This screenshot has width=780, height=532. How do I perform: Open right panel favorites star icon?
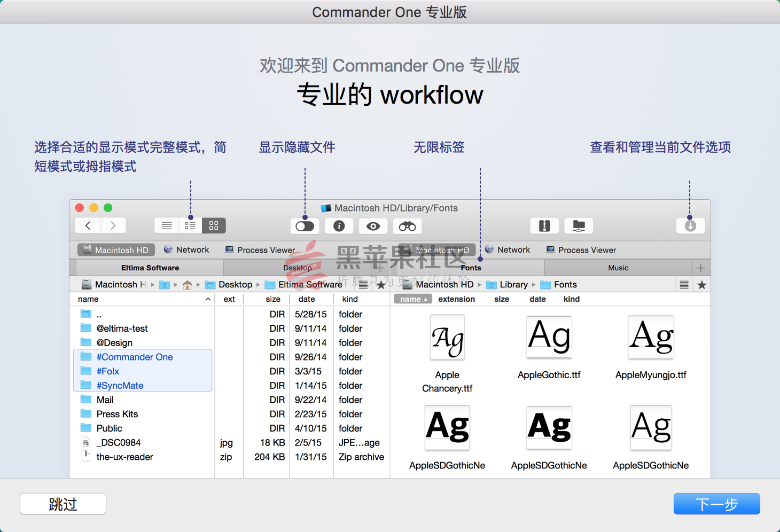(x=702, y=285)
